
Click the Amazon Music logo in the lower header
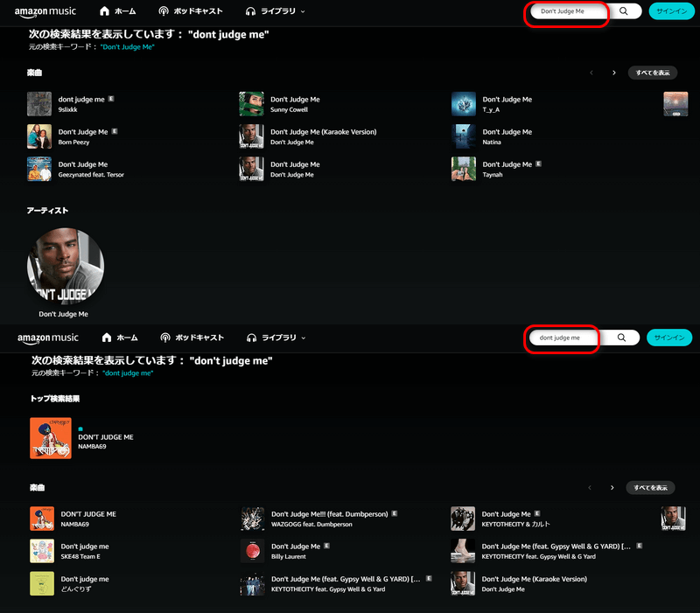48,338
